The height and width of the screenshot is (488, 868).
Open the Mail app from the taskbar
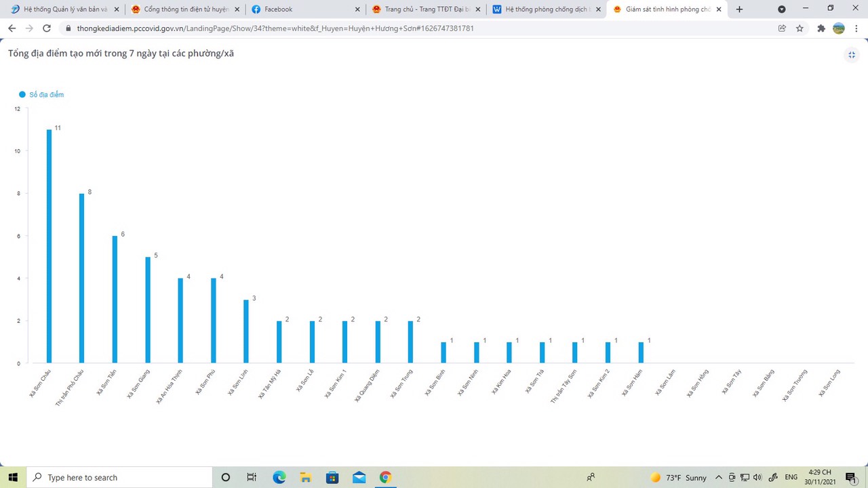(x=359, y=477)
